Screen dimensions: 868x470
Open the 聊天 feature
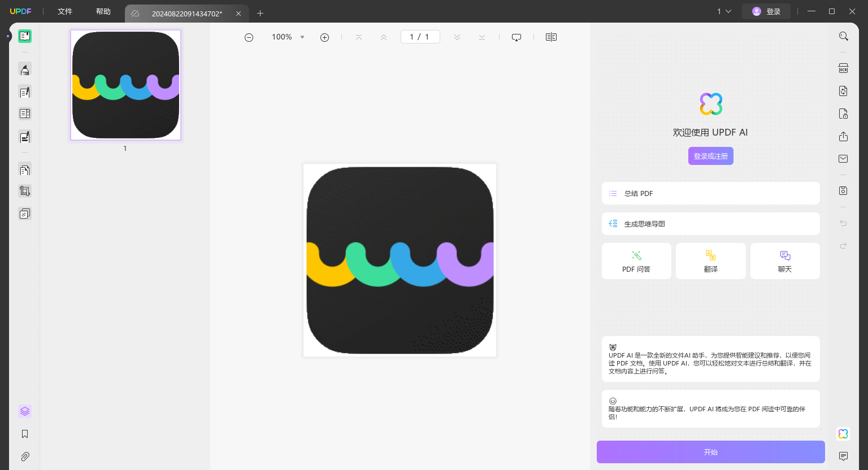(785, 261)
